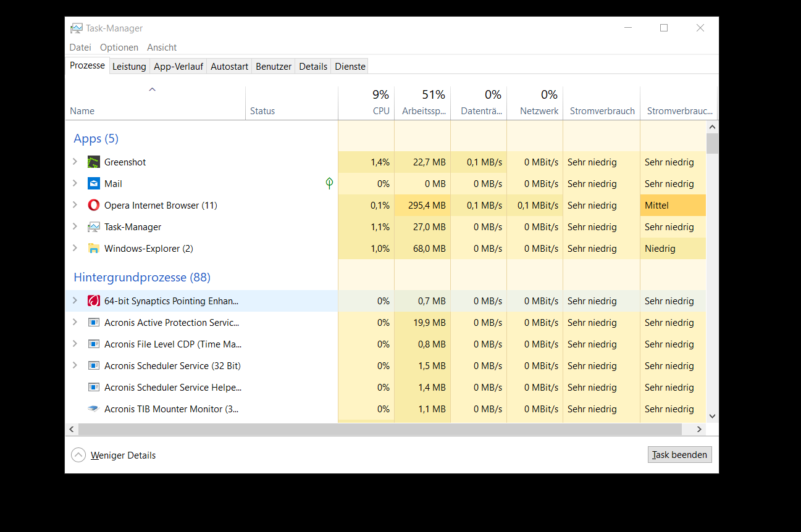Image resolution: width=801 pixels, height=532 pixels.
Task: Click the Acronis Scheduler Service Helper icon
Action: [x=94, y=388]
